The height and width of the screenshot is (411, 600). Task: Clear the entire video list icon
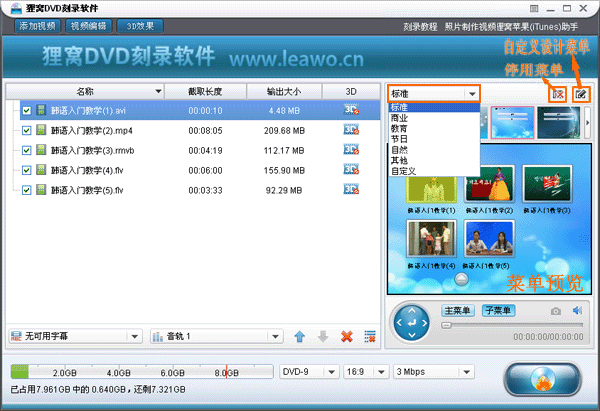click(370, 336)
